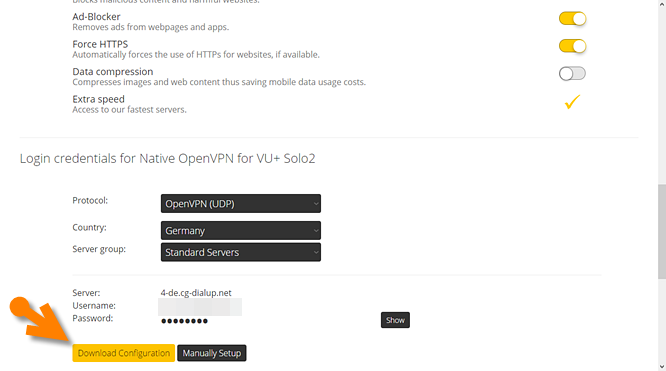Click 'Access to our fastest servers.' text
This screenshot has width=666, height=371.
[129, 110]
